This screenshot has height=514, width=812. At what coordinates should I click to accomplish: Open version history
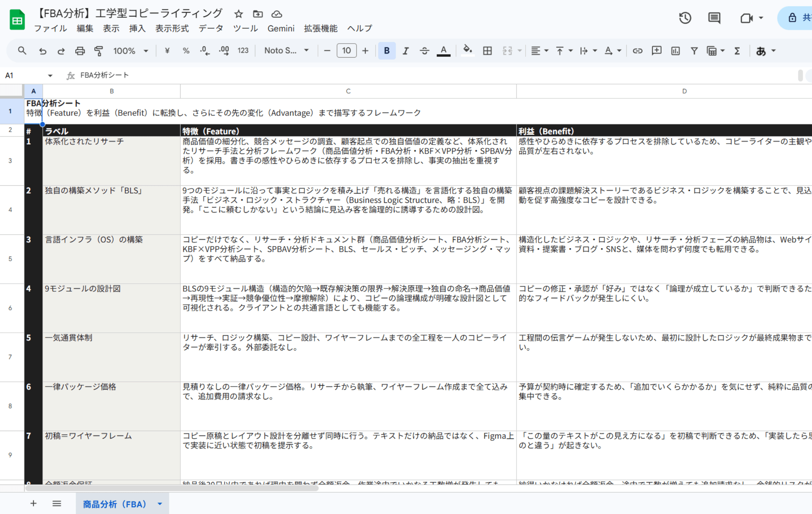(685, 18)
